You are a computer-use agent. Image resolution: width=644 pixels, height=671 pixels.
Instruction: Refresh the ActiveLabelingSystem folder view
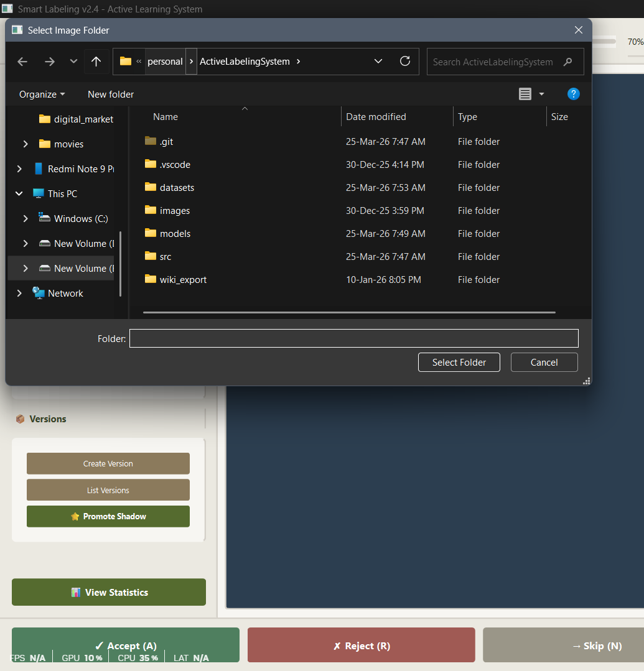click(x=405, y=61)
